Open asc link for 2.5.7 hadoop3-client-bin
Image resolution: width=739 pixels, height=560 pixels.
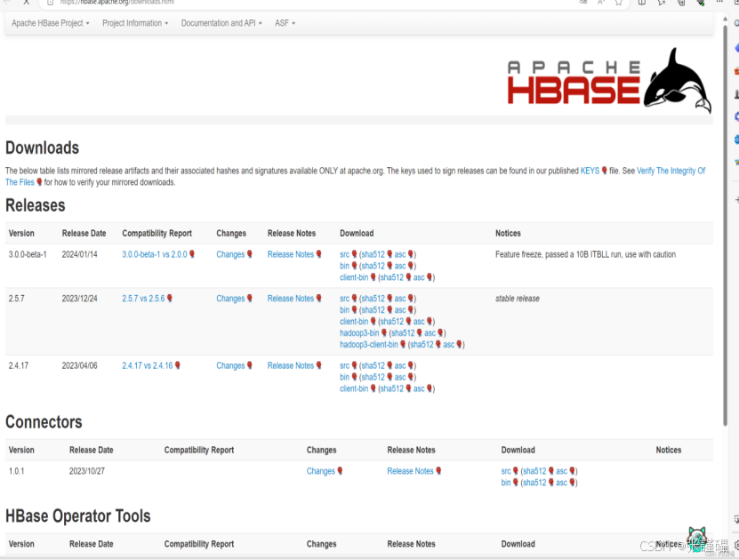tap(449, 345)
